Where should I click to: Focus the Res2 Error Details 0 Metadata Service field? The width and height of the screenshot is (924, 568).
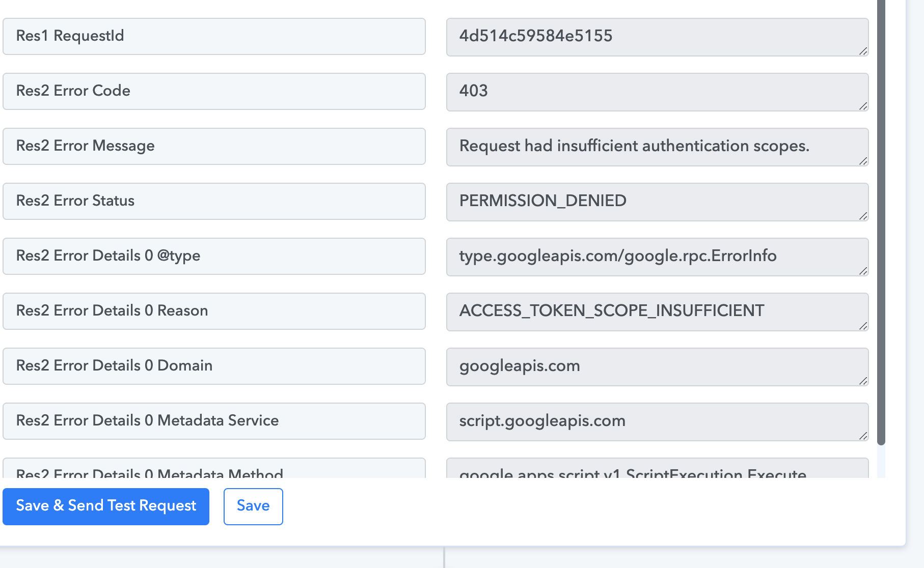click(214, 421)
